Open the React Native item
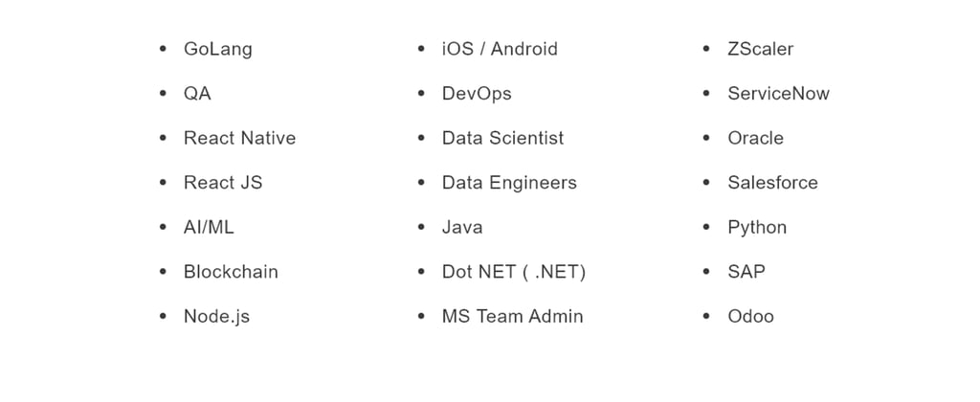The image size is (980, 402). click(x=239, y=138)
